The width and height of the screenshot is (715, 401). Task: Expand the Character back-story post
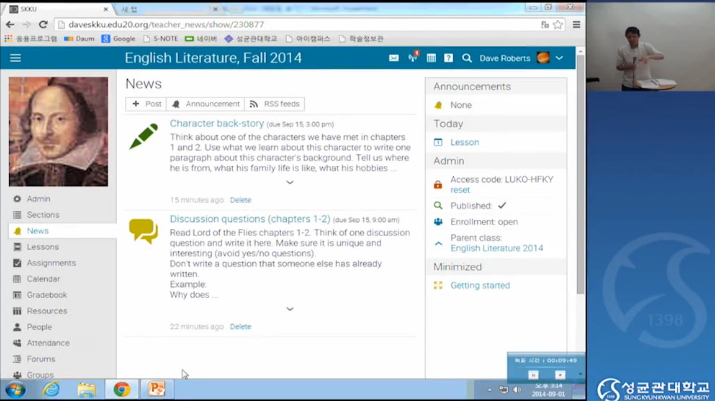(x=290, y=183)
